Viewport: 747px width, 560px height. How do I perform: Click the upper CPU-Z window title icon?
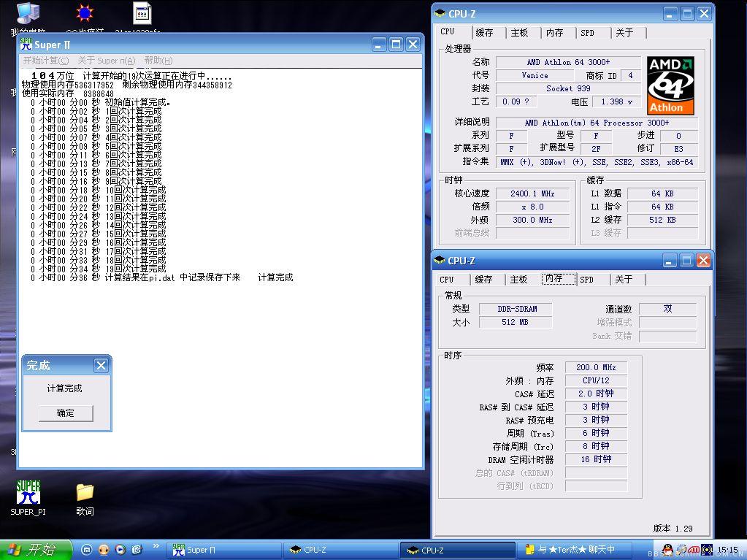440,14
